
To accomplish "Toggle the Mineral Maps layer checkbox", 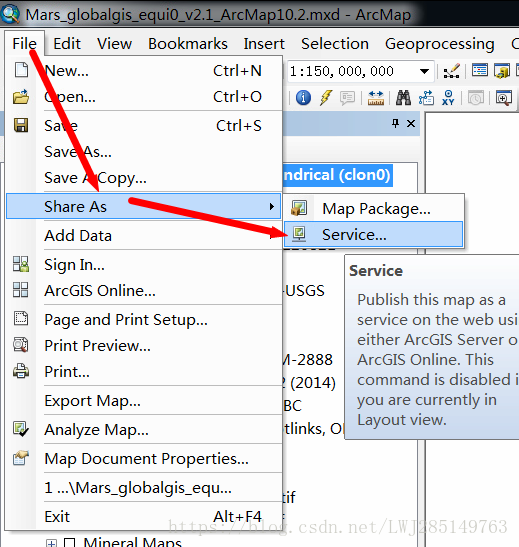I will tap(69, 543).
